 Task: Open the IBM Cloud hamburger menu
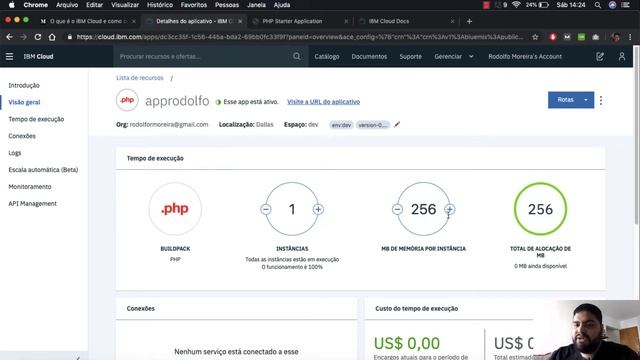(x=9, y=56)
